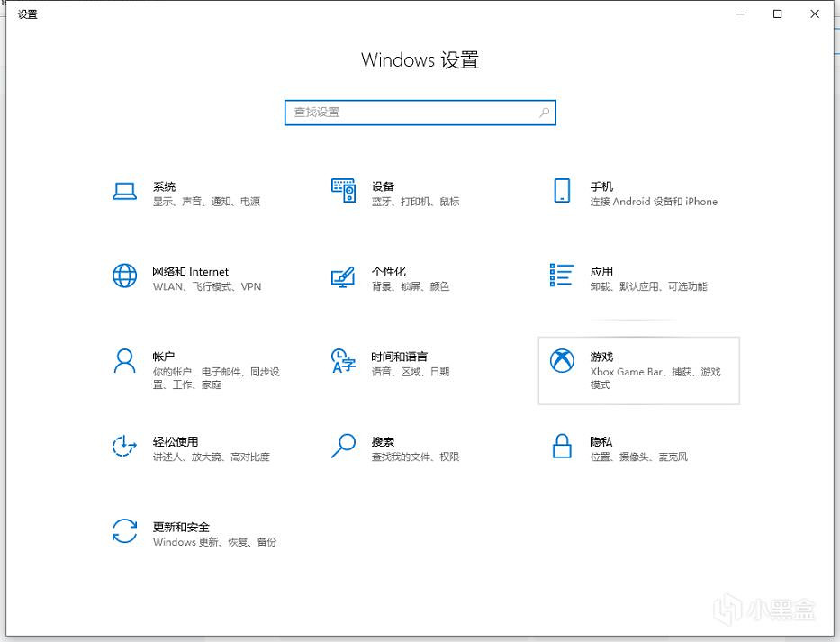Image resolution: width=840 pixels, height=642 pixels.
Task: Select the Xbox logo icon for 游戏
Action: tap(562, 361)
